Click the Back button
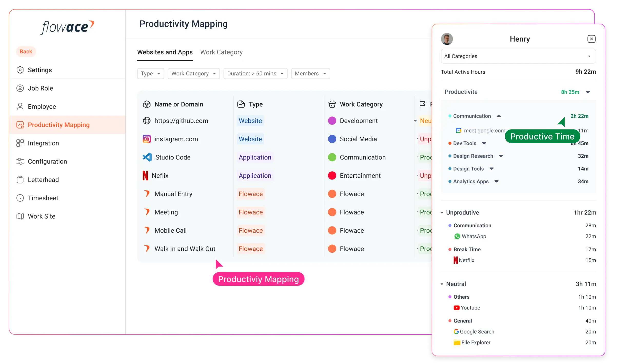The image size is (641, 364). [26, 52]
